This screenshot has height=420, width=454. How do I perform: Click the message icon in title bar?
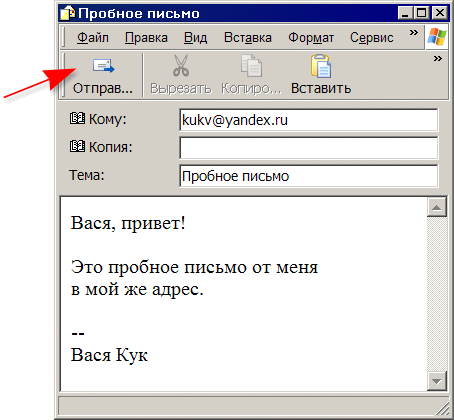coord(68,13)
